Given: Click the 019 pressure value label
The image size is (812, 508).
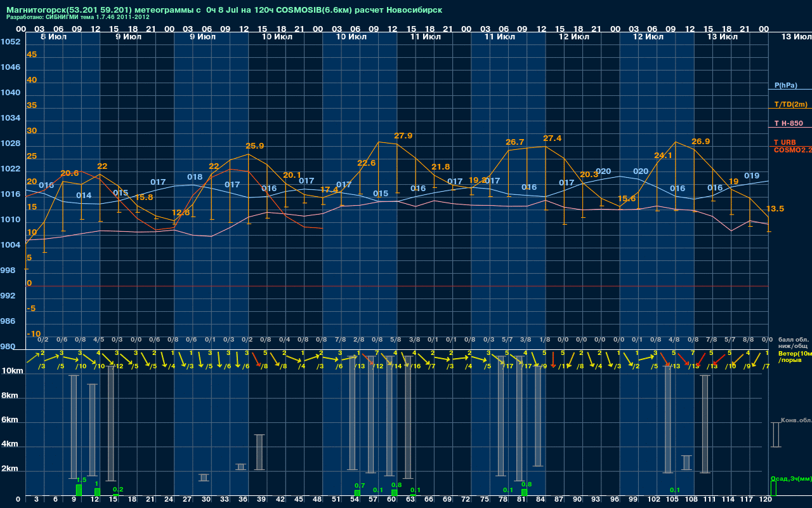Looking at the screenshot, I should pyautogui.click(x=752, y=176).
